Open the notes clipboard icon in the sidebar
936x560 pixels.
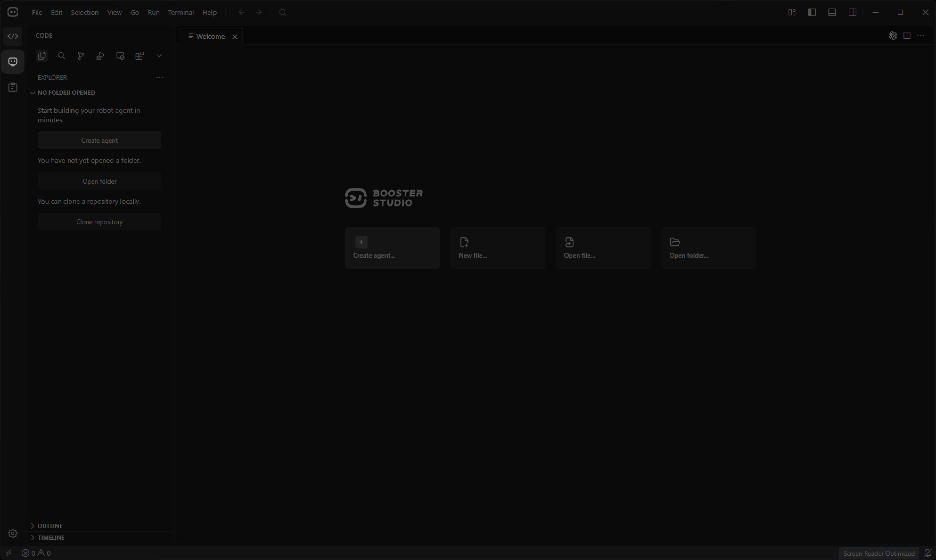13,87
